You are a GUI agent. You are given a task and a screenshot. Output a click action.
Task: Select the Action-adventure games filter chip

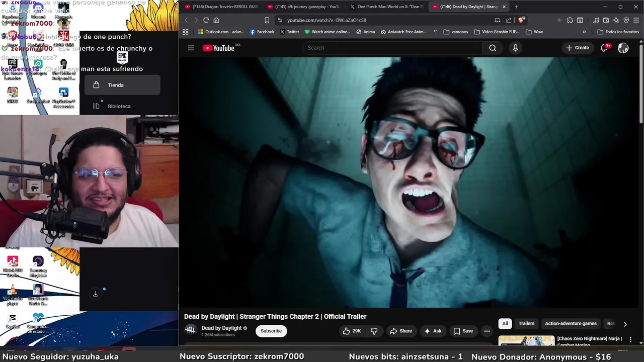click(571, 324)
